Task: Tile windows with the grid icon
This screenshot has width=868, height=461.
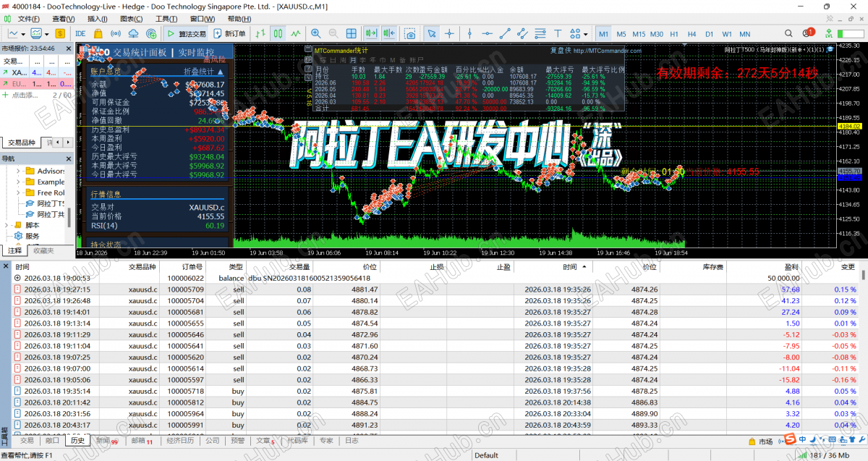Action: tap(351, 33)
